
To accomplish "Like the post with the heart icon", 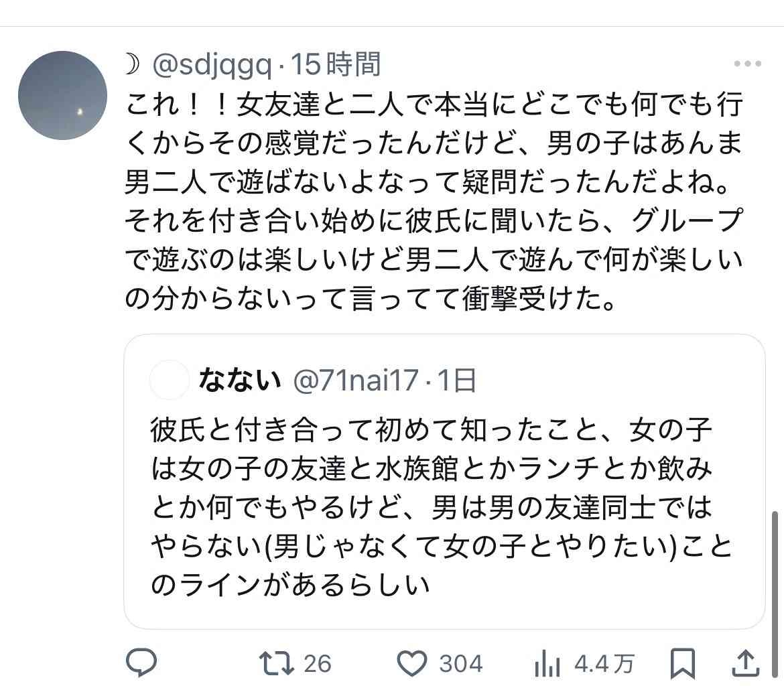I will 412,663.
